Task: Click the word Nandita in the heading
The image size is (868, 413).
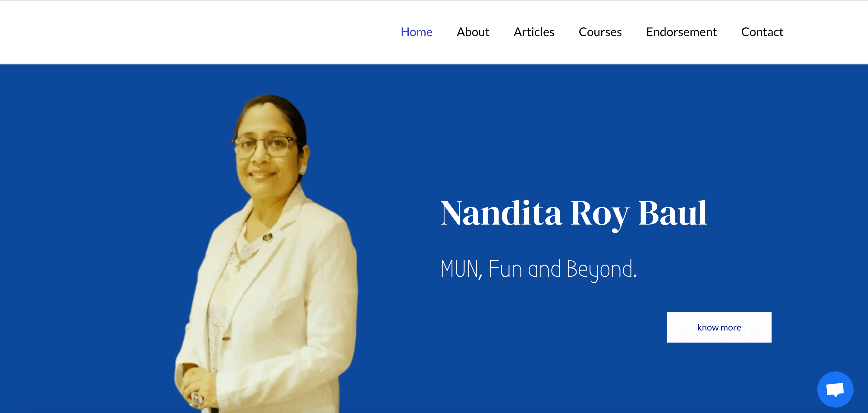Action: (x=501, y=213)
